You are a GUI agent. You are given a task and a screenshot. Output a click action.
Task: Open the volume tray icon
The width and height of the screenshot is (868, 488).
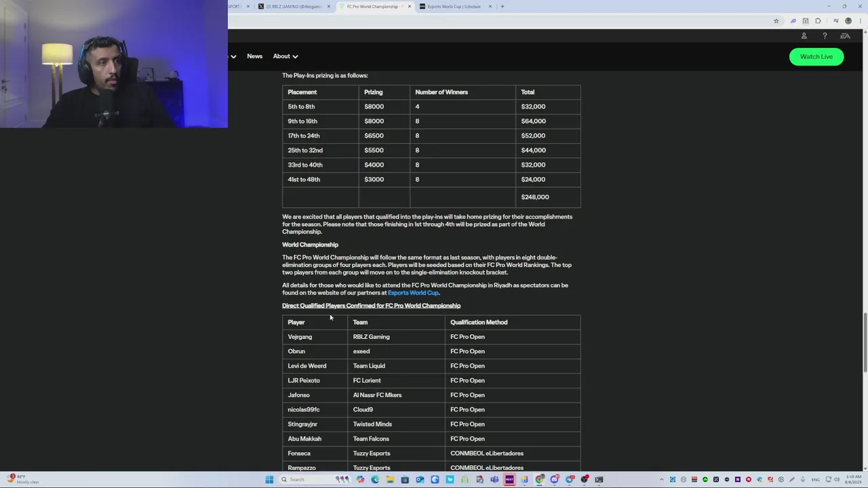point(837,479)
